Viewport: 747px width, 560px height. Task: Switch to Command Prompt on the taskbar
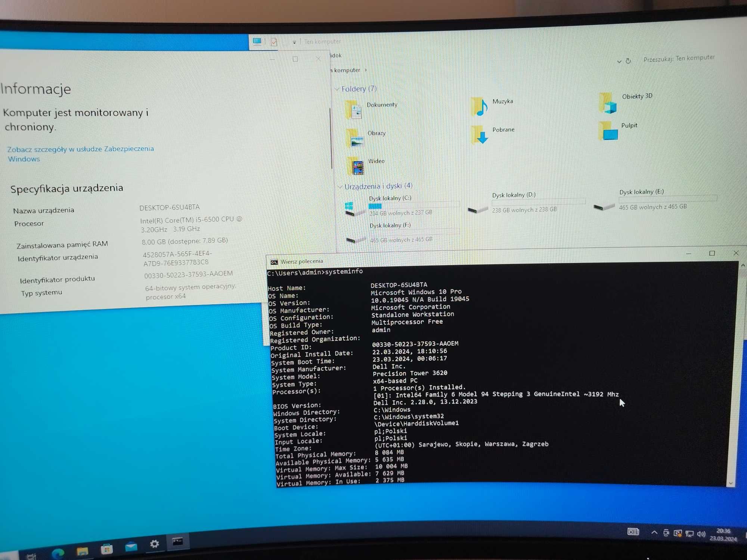tap(178, 541)
